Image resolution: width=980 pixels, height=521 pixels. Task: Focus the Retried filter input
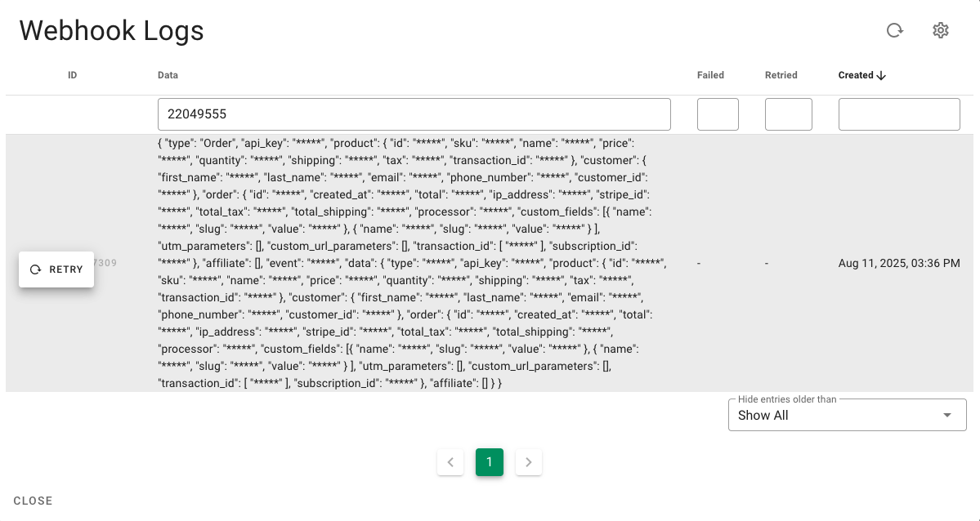[789, 114]
